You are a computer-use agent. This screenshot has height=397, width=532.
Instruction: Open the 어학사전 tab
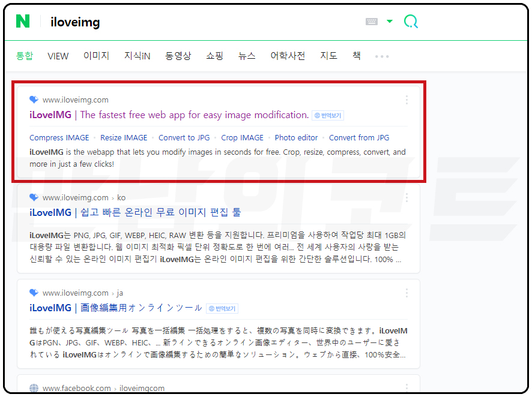pyautogui.click(x=288, y=56)
